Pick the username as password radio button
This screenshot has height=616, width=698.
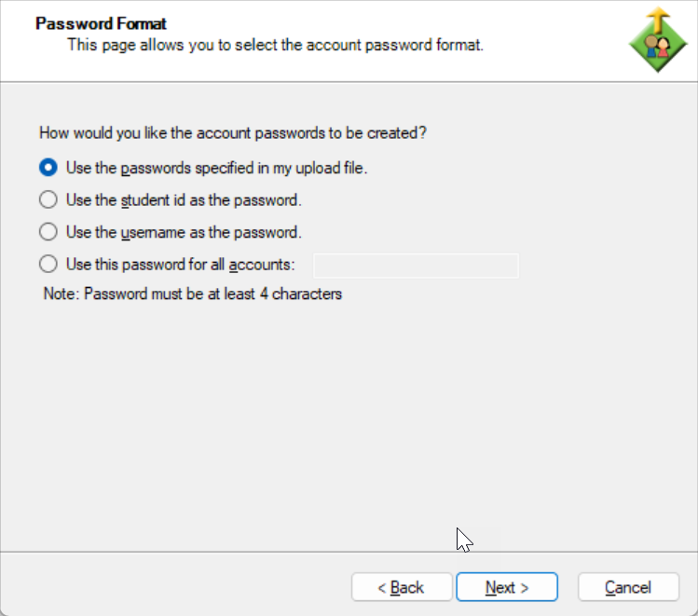(x=48, y=232)
